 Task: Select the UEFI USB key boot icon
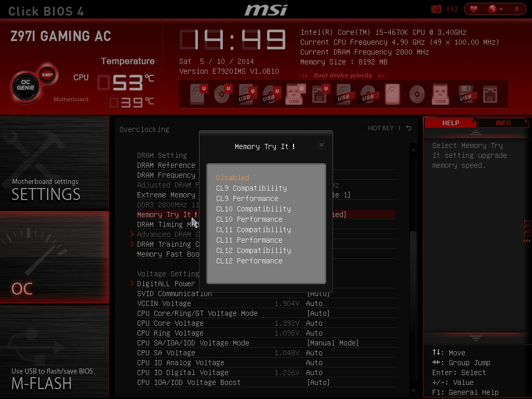coord(295,94)
